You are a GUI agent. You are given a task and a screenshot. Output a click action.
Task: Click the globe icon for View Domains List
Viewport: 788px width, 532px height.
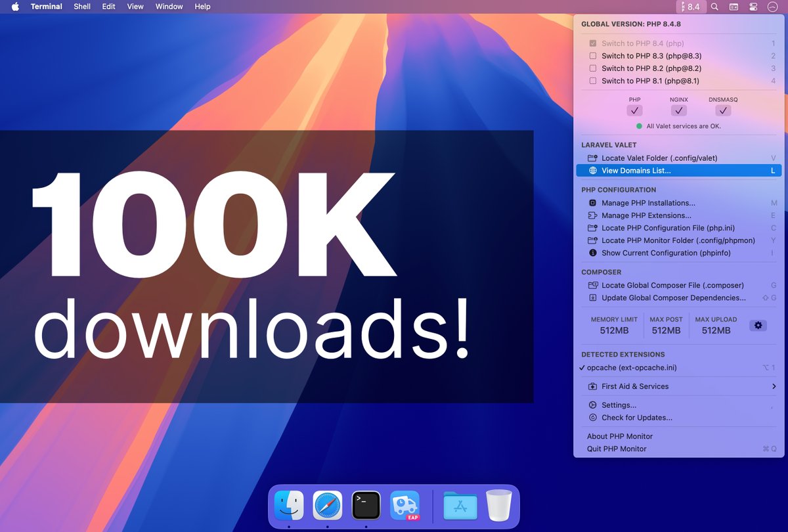[x=592, y=171]
